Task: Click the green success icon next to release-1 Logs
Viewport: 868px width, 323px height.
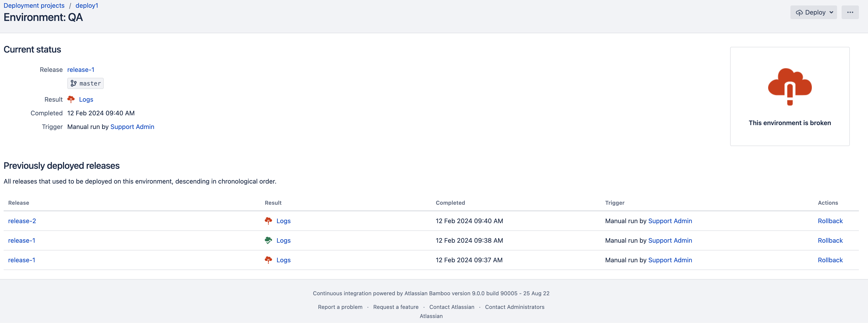Action: coord(268,240)
